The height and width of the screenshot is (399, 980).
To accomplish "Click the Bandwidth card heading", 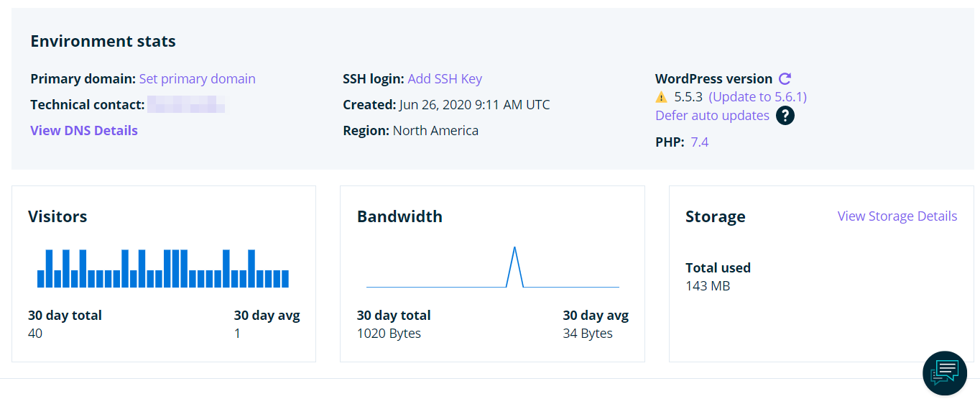I will [399, 216].
